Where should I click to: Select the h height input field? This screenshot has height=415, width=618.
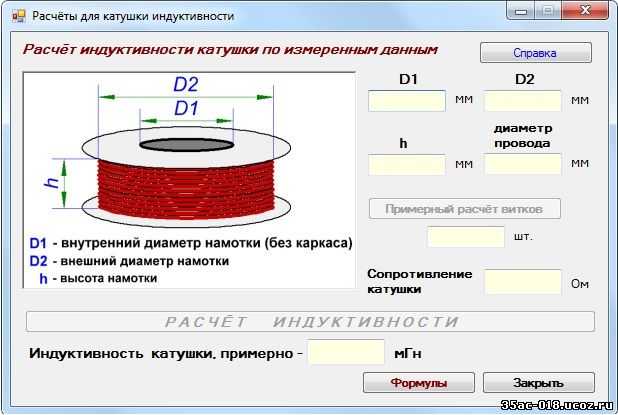pyautogui.click(x=407, y=165)
